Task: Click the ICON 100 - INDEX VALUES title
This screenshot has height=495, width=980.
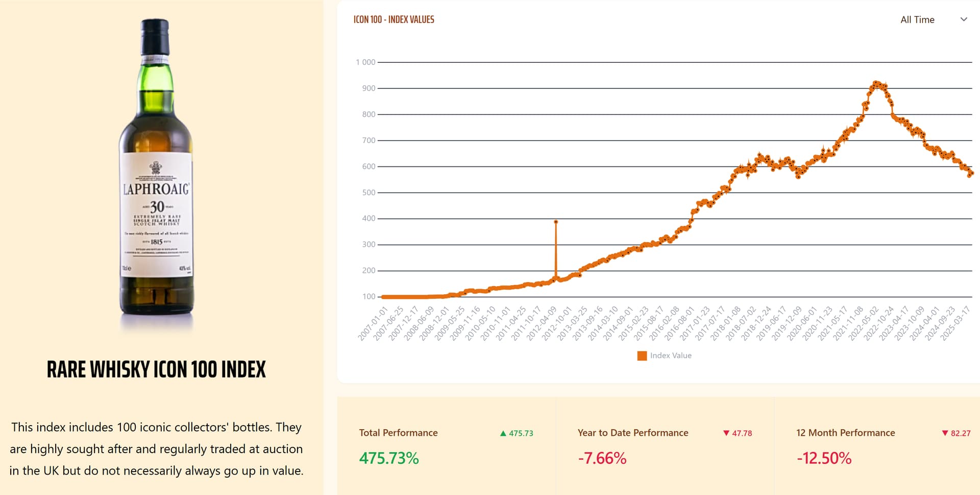Action: 394,20
